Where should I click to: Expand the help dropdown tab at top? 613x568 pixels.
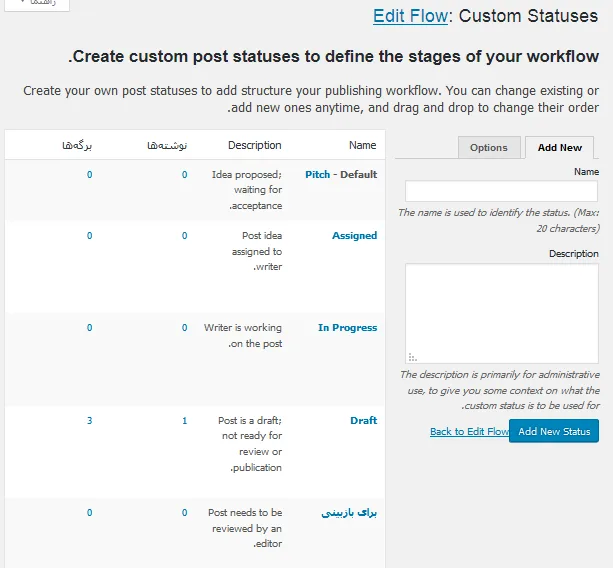click(37, 4)
